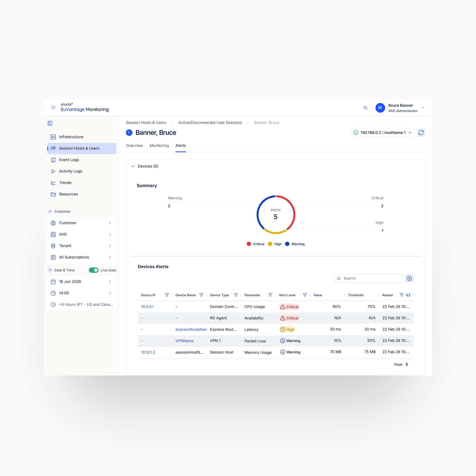Switch to the Monitoring tab
Viewport: 476px width, 476px height.
159,146
